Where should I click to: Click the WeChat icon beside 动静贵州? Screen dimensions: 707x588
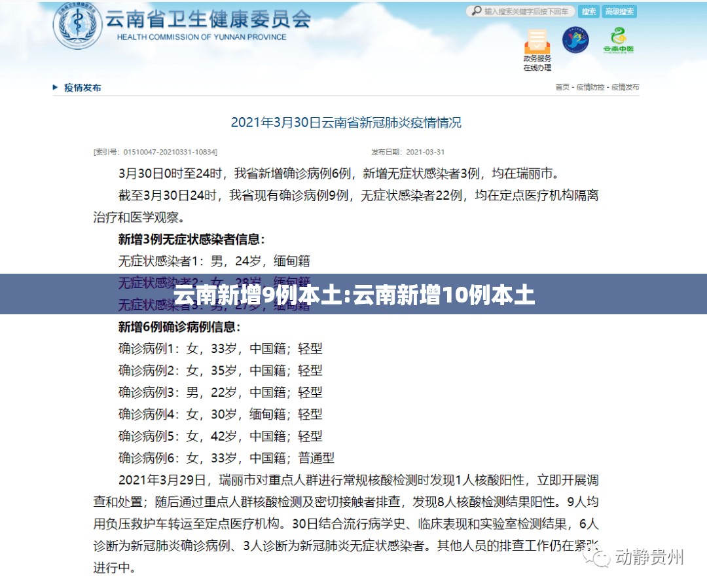596,557
